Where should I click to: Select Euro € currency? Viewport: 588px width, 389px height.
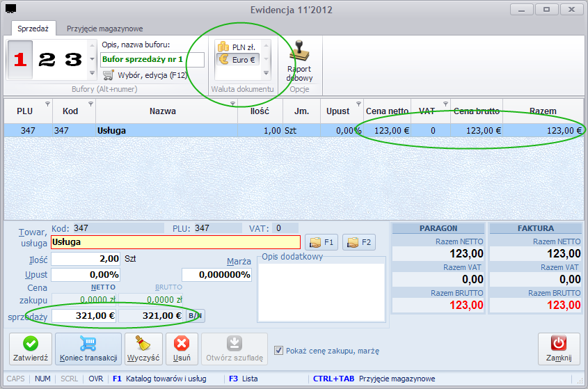[x=237, y=59]
